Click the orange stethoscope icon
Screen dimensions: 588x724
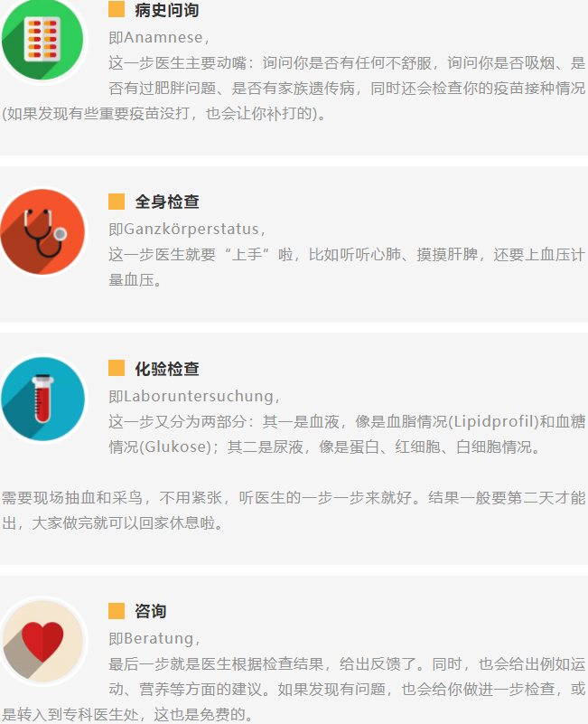click(x=42, y=231)
